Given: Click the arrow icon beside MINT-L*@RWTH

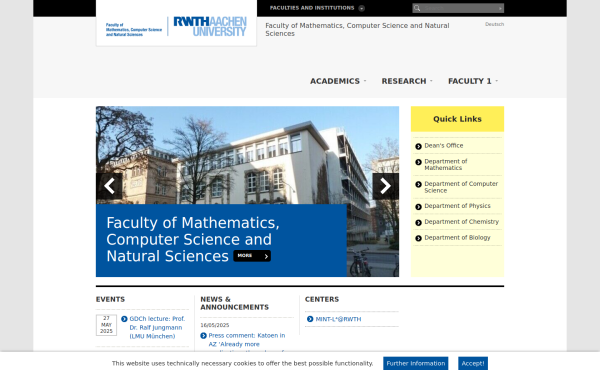Looking at the screenshot, I should click(310, 319).
